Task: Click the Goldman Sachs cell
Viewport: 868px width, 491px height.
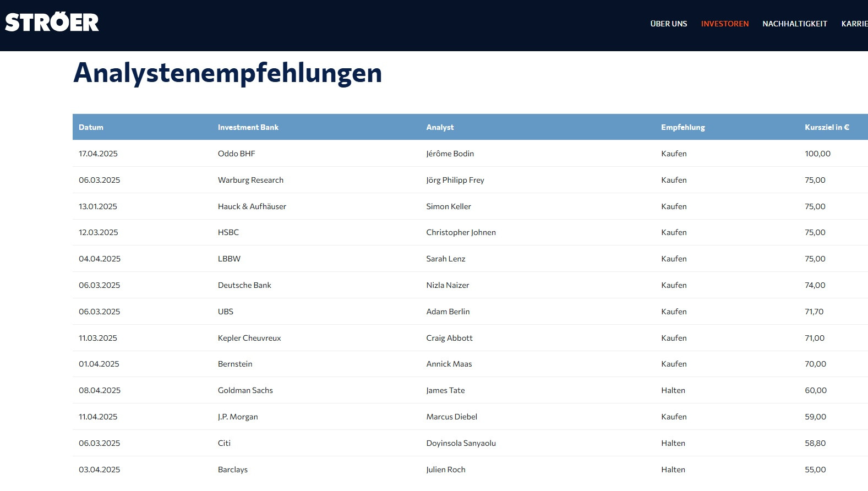Action: [245, 390]
